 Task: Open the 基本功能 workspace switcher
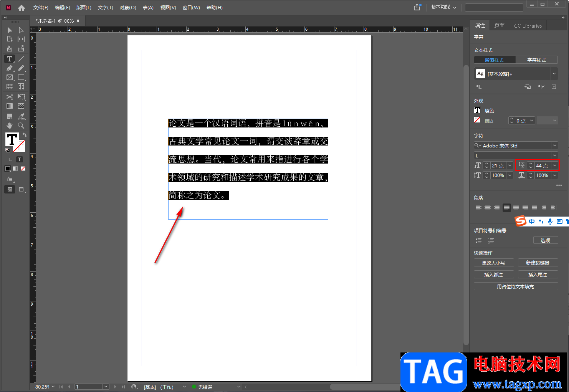[444, 7]
